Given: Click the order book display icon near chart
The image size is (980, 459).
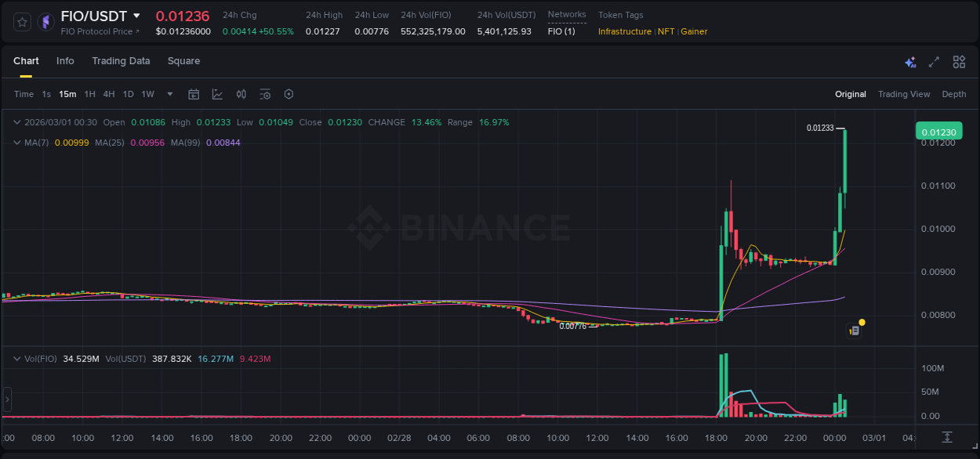Looking at the screenshot, I should click(854, 330).
